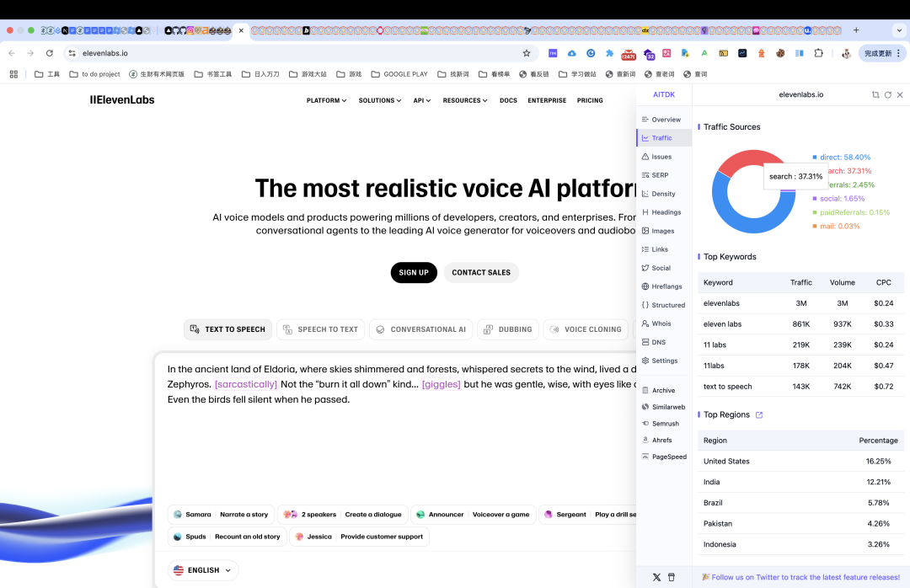Choose the 2 speakers Create a dialogue preset

342,515
